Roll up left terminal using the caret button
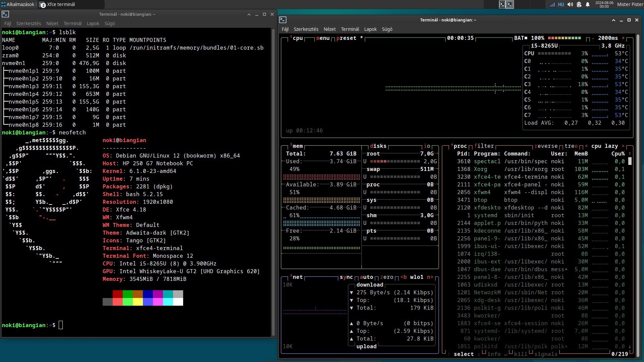Viewport: 644px width, 362px height. (x=249, y=14)
